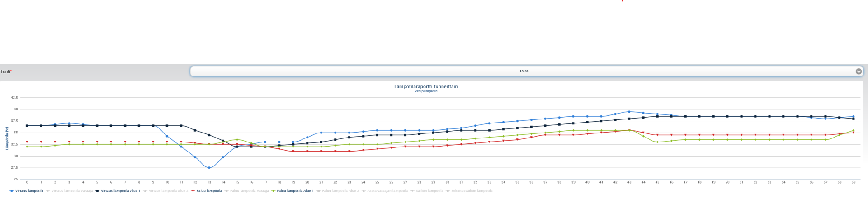Click black square data point at minute 12
Viewport: 868px width, 209px height.
195,130
